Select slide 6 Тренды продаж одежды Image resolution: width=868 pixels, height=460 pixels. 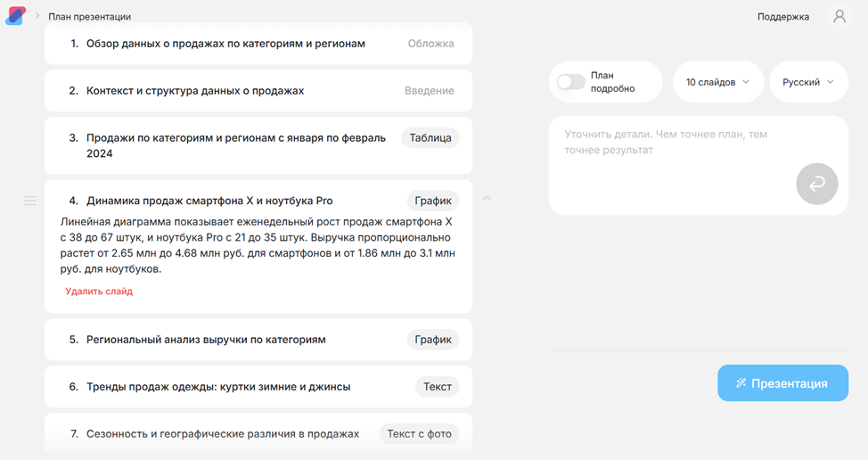pyautogui.click(x=258, y=387)
